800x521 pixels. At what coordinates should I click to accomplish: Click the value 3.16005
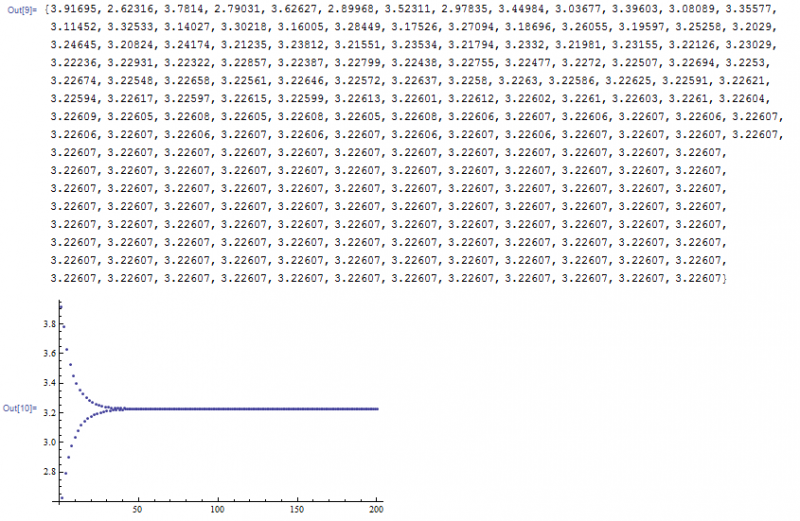301,27
